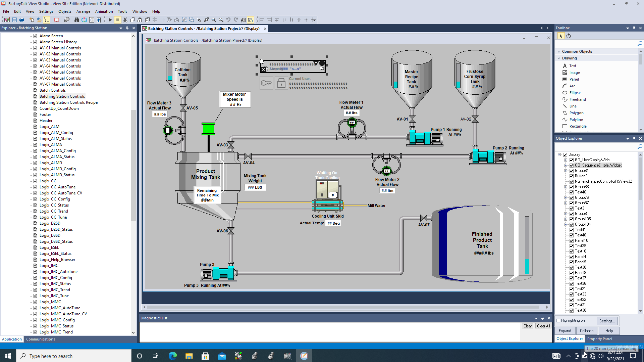Image resolution: width=644 pixels, height=362 pixels.
Task: Open the Objects menu
Action: pyautogui.click(x=65, y=11)
